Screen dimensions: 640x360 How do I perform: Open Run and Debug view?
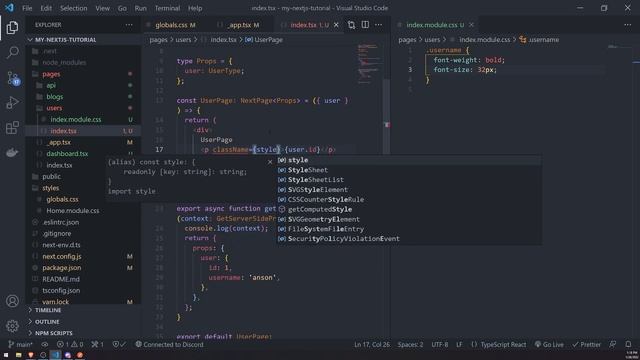coord(12,102)
